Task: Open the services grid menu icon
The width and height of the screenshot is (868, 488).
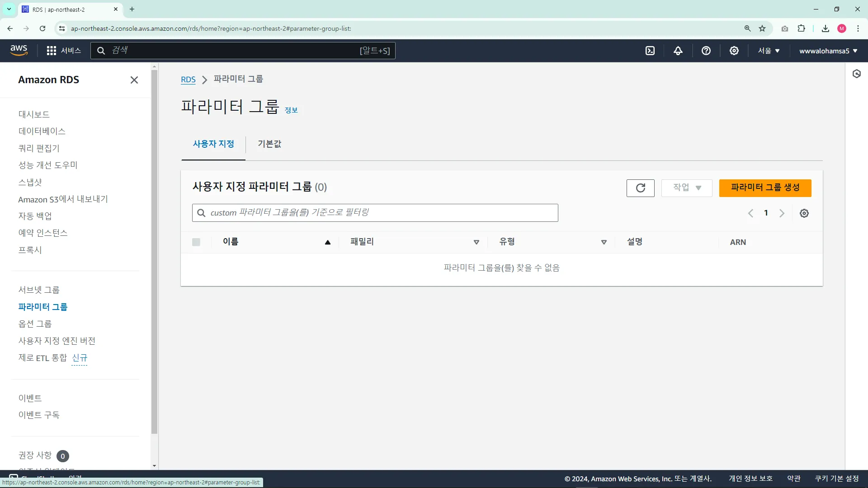Action: (x=52, y=51)
